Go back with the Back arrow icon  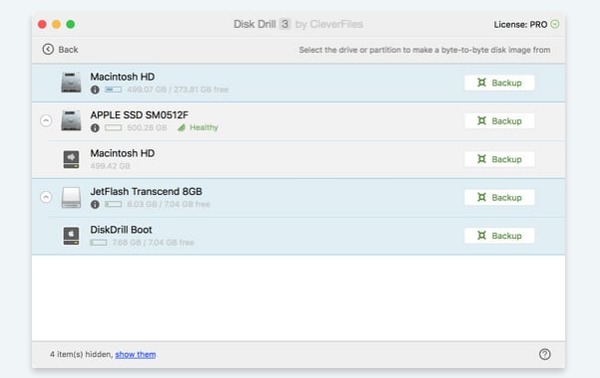click(x=48, y=49)
